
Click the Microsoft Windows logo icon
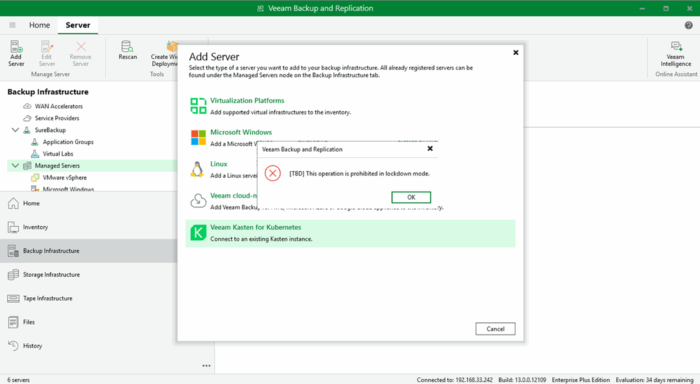(198, 138)
